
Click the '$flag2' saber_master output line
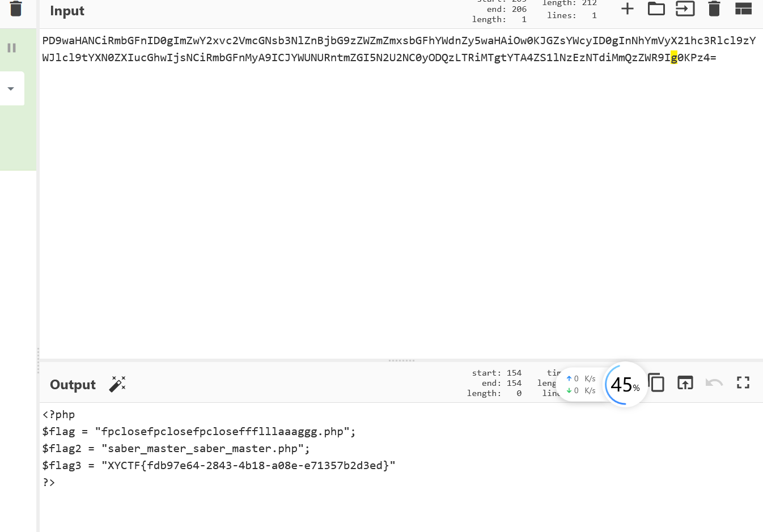click(x=176, y=449)
